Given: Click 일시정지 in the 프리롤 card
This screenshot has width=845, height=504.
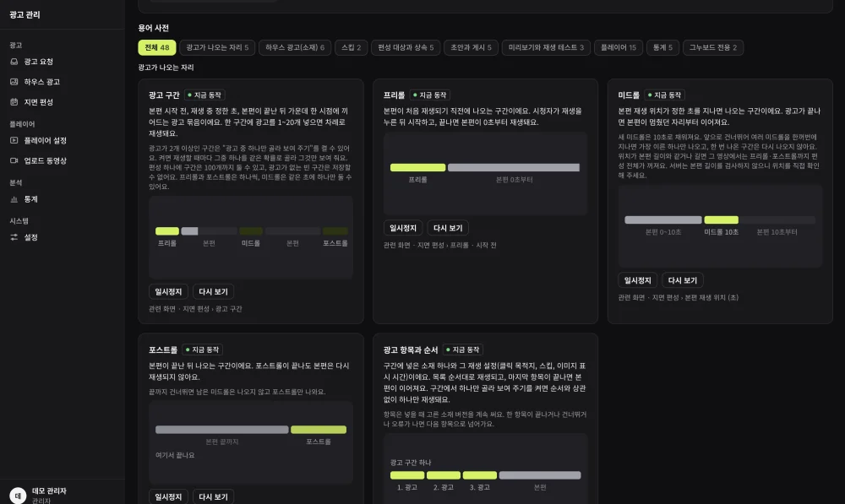Looking at the screenshot, I should coord(403,228).
